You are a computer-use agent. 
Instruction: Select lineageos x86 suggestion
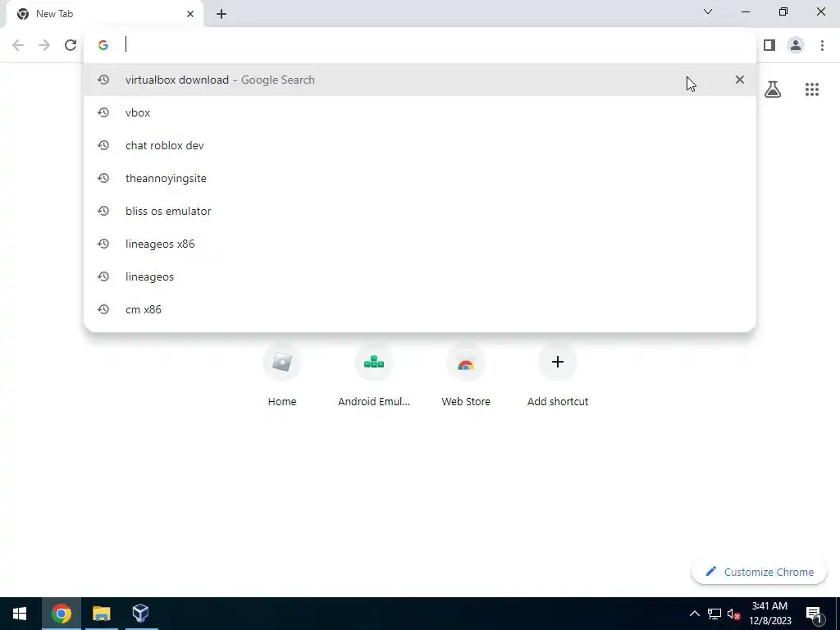[420, 244]
